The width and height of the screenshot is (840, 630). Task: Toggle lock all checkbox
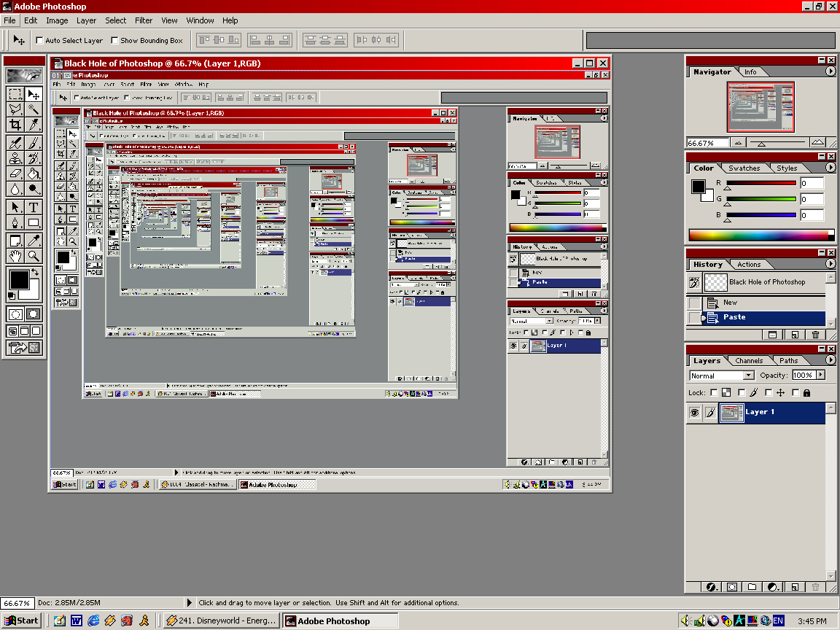(x=795, y=393)
